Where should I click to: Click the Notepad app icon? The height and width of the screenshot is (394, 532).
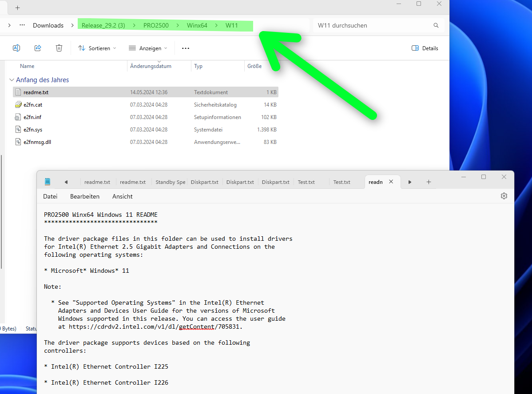click(x=48, y=182)
